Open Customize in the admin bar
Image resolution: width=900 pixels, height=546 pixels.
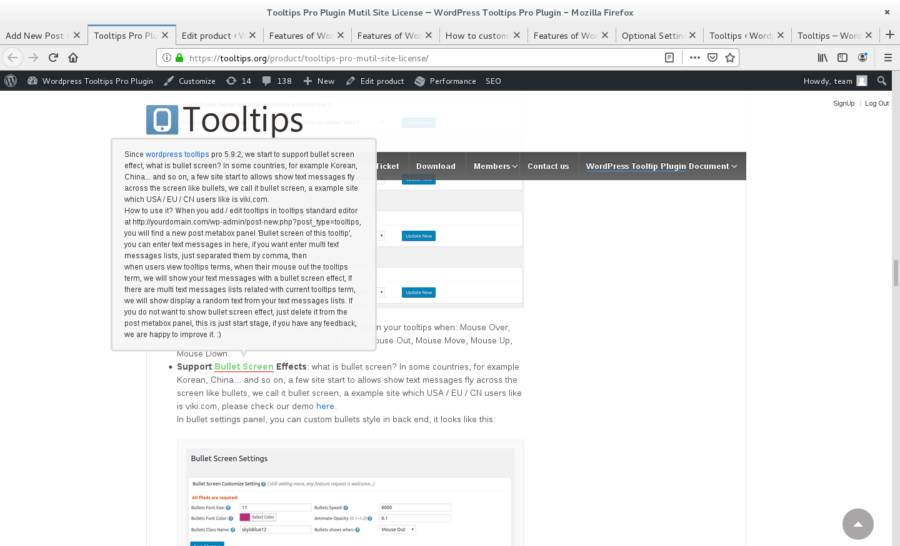tap(189, 81)
